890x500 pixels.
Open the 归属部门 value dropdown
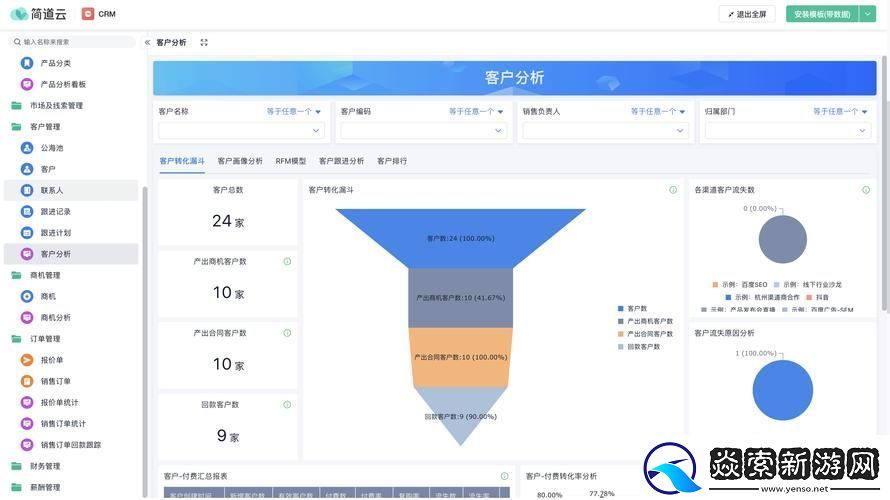[x=788, y=131]
